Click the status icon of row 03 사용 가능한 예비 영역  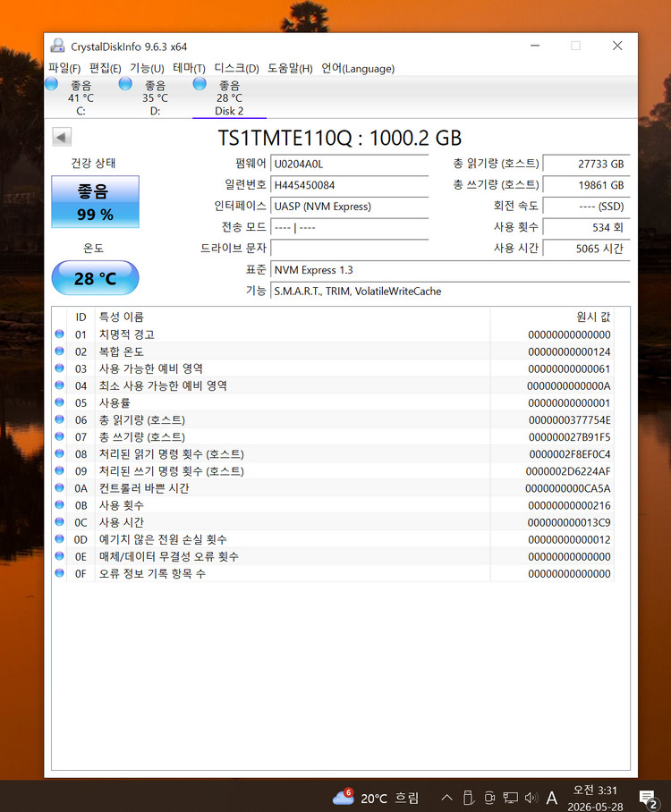[60, 368]
